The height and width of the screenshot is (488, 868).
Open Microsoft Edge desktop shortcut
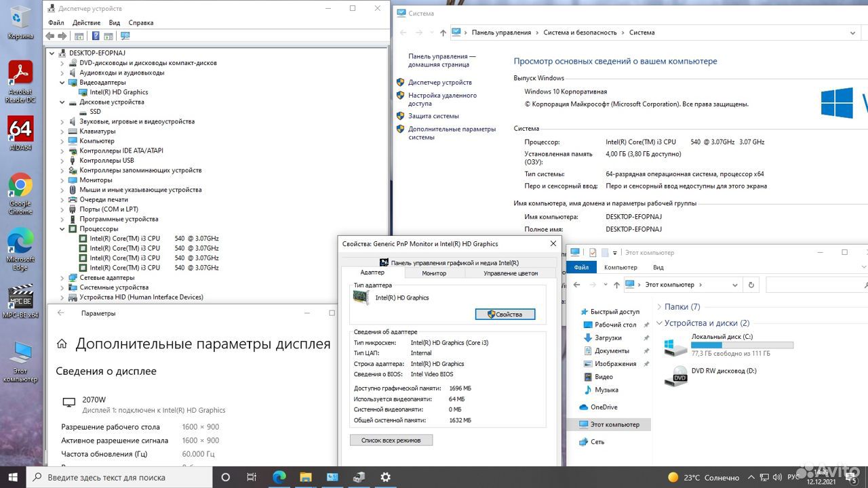click(x=20, y=250)
